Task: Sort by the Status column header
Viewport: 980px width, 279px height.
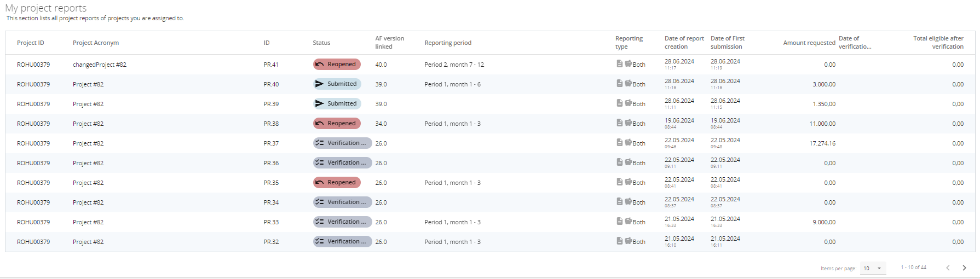Action: (321, 43)
